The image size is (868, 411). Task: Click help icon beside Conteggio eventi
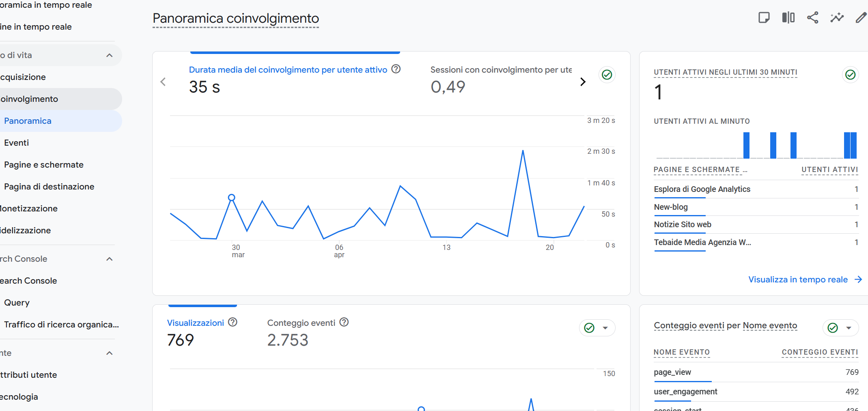[x=344, y=323]
